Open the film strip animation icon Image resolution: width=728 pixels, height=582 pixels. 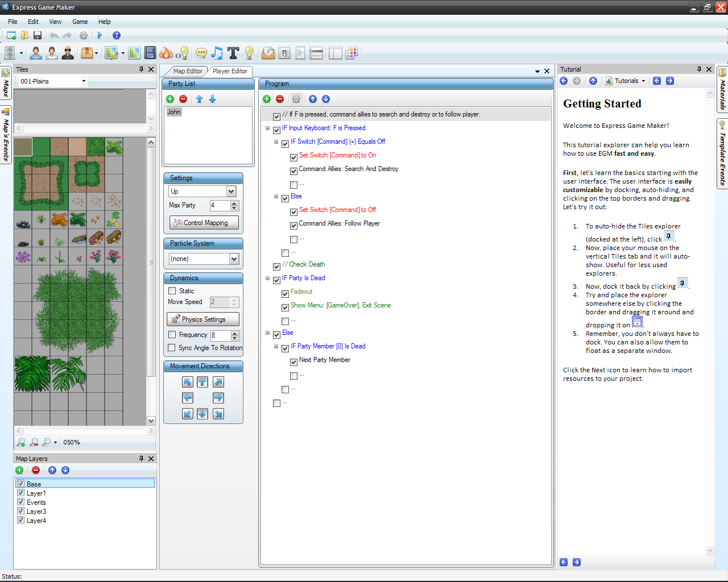point(150,53)
